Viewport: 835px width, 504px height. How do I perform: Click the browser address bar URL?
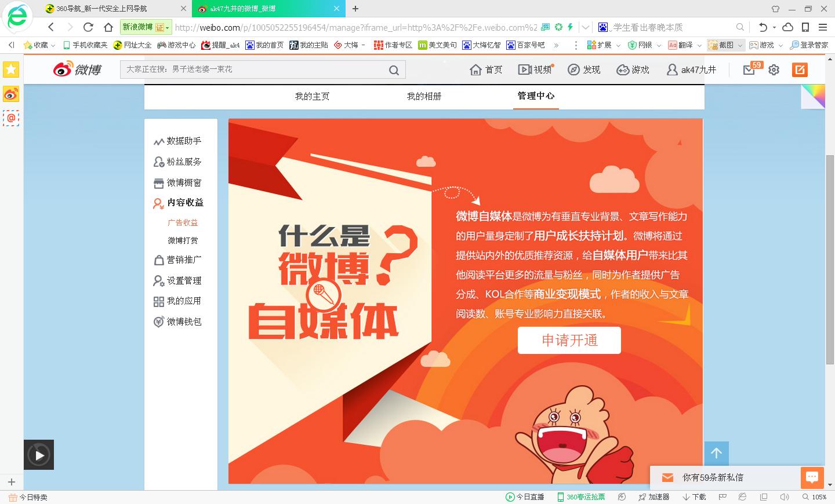coord(356,27)
